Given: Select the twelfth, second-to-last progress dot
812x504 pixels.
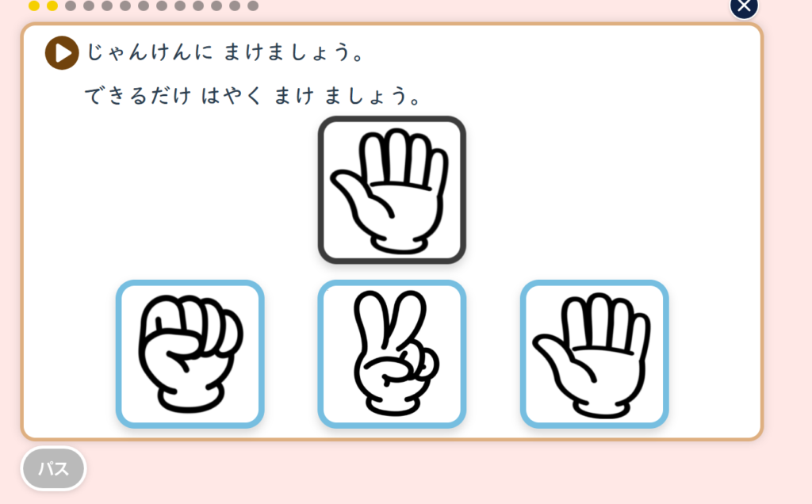Looking at the screenshot, I should tap(235, 6).
